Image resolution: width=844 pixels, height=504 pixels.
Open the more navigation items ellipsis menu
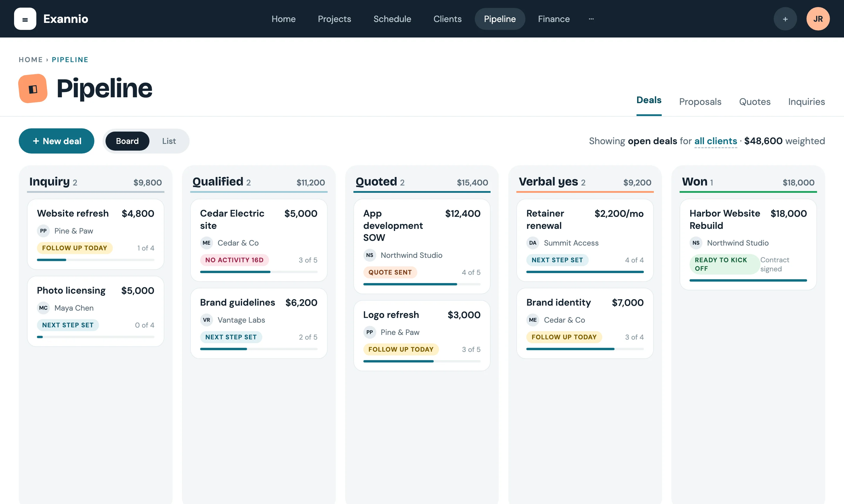point(591,19)
